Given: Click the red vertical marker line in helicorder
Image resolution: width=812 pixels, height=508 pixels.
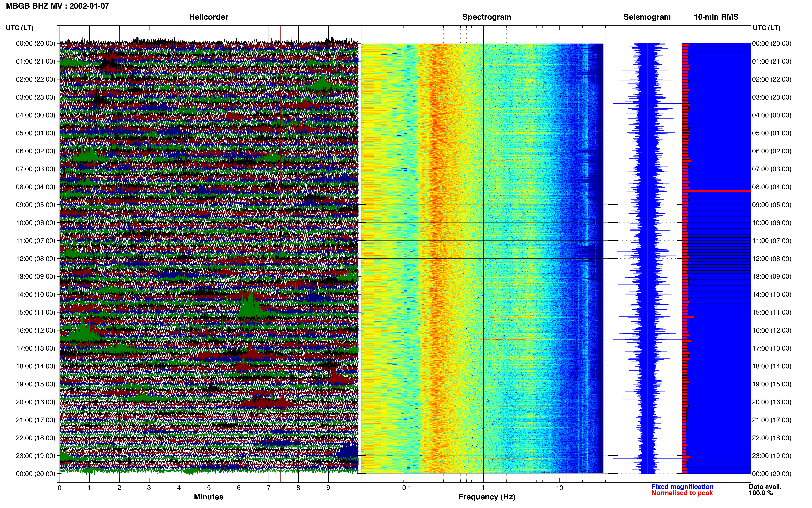Looking at the screenshot, I should click(280, 254).
